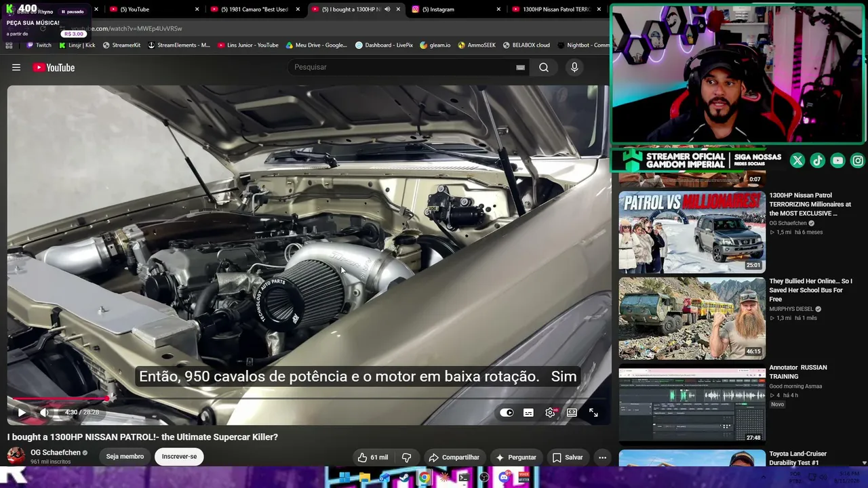Toggle subtitles on the player

528,412
